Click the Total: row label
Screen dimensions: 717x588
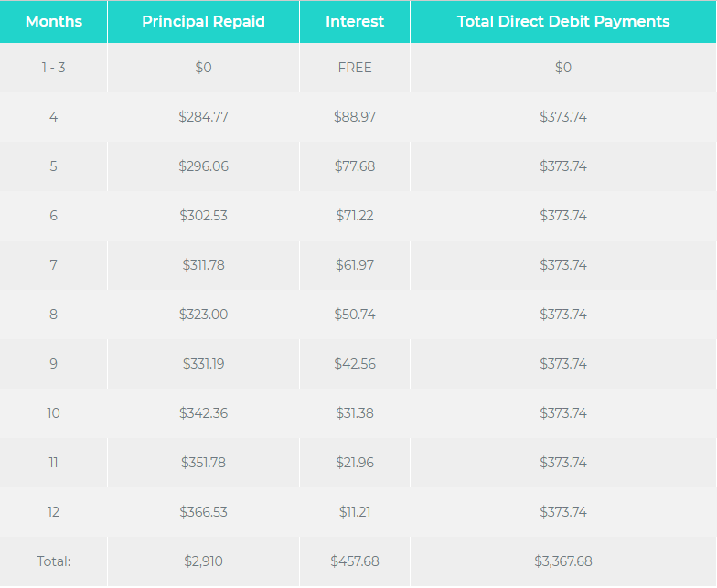(x=53, y=561)
